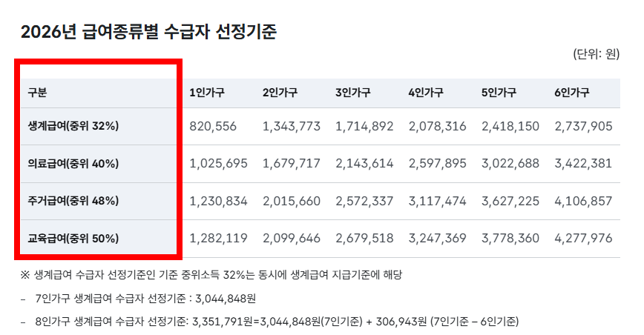Click the cell value 4,277,976
Image resolution: width=644 pixels, height=335 pixels.
[x=583, y=238]
